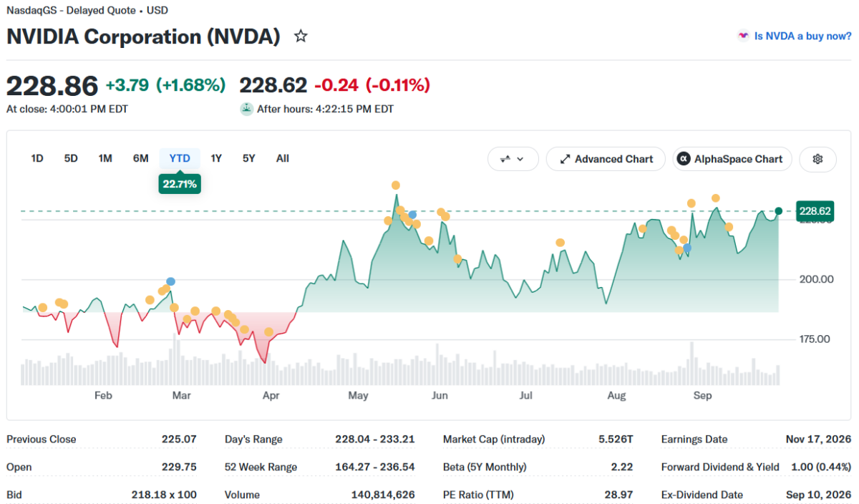
Task: Click the Ex-Dividend Date Sep 10, 2026
Action: 818,495
